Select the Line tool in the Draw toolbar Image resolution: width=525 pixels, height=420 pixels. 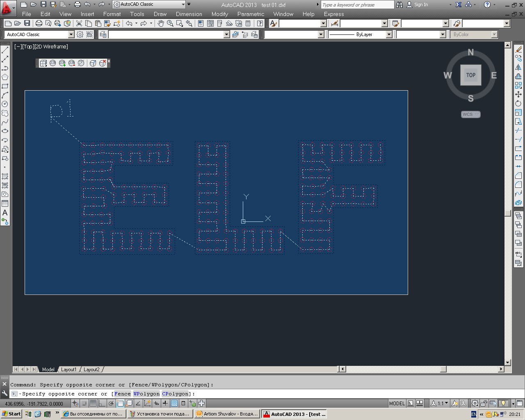point(5,50)
